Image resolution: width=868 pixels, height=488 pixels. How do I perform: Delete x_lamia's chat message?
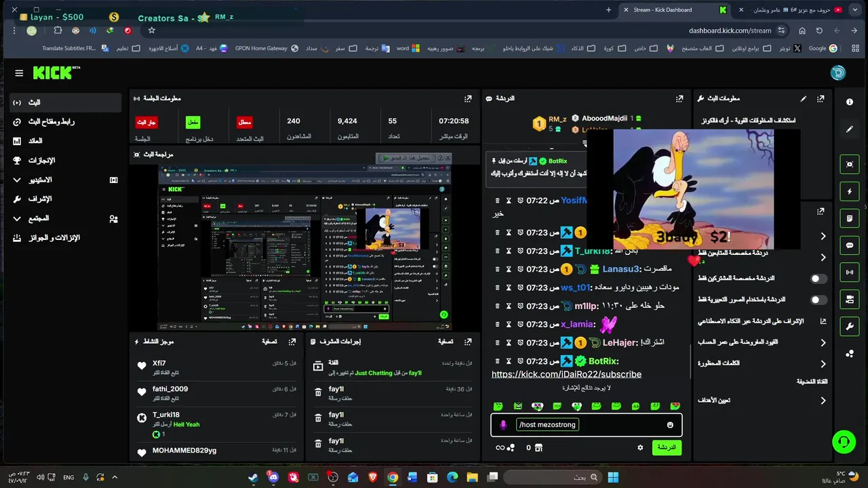click(x=497, y=325)
